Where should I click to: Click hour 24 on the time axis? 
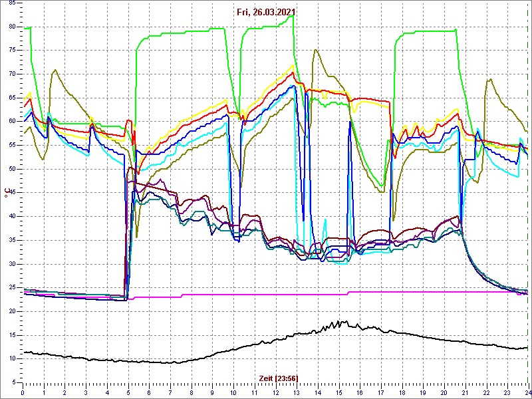point(527,393)
